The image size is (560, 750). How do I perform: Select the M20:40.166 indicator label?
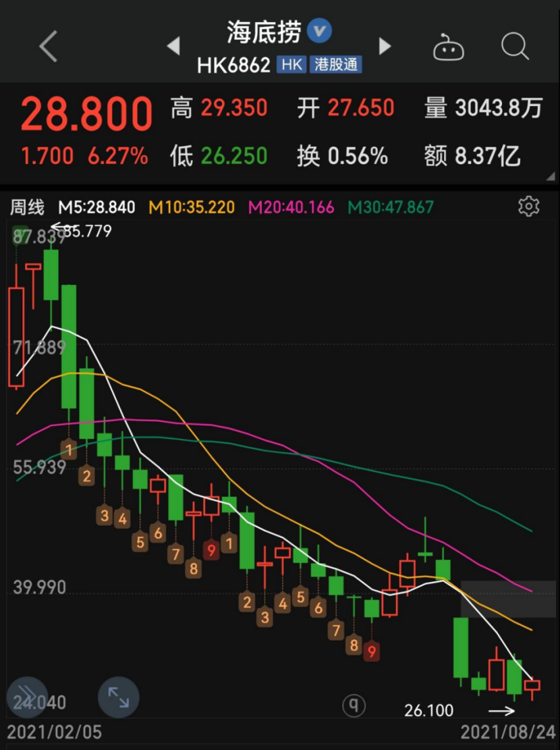tap(291, 207)
